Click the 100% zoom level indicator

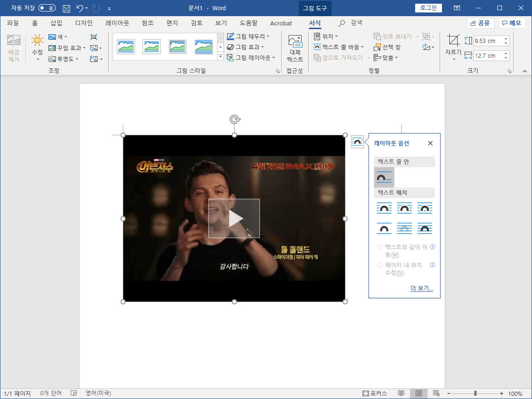point(515,393)
